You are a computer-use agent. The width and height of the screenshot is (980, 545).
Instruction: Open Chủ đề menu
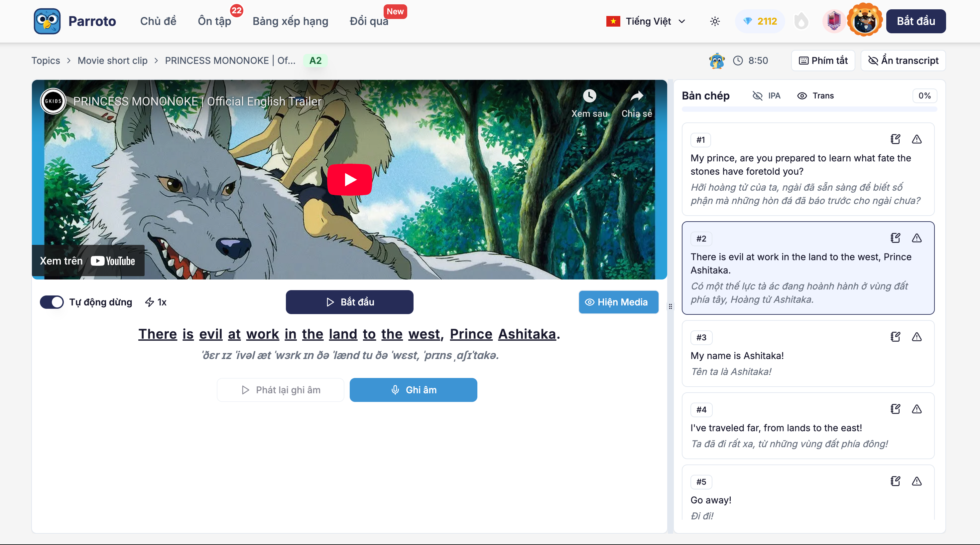tap(158, 21)
